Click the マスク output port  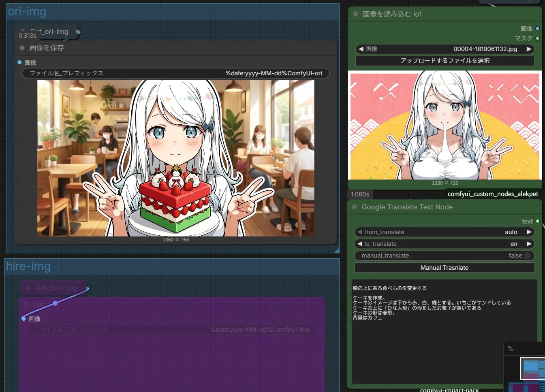click(x=538, y=38)
